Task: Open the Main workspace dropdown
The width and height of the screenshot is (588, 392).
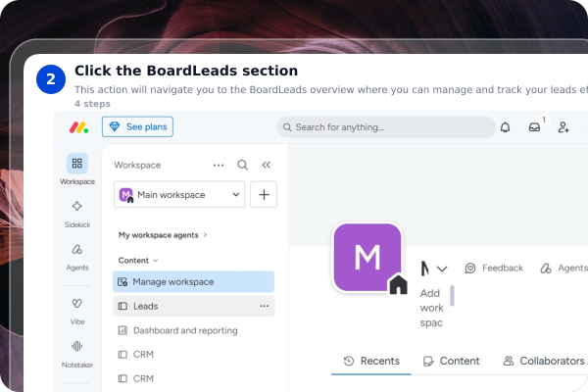Action: (x=179, y=195)
